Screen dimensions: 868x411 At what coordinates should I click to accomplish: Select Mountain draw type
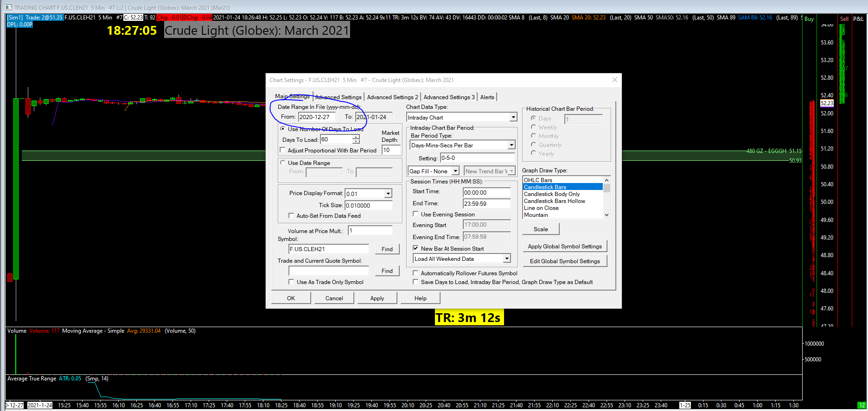coord(563,215)
